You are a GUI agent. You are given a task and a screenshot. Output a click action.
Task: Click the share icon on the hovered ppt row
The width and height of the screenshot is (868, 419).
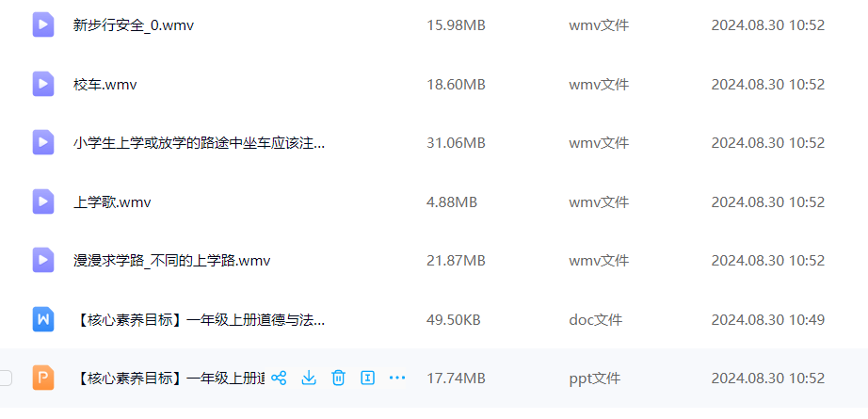coord(279,378)
